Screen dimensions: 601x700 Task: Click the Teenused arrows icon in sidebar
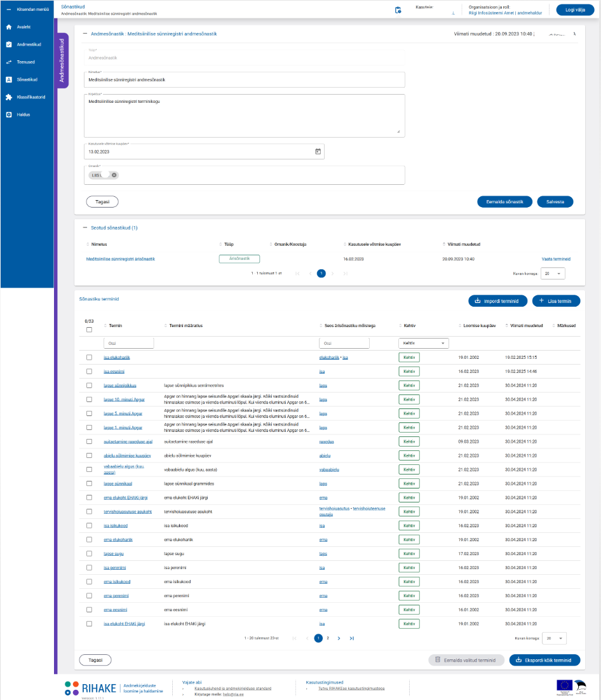[x=9, y=62]
